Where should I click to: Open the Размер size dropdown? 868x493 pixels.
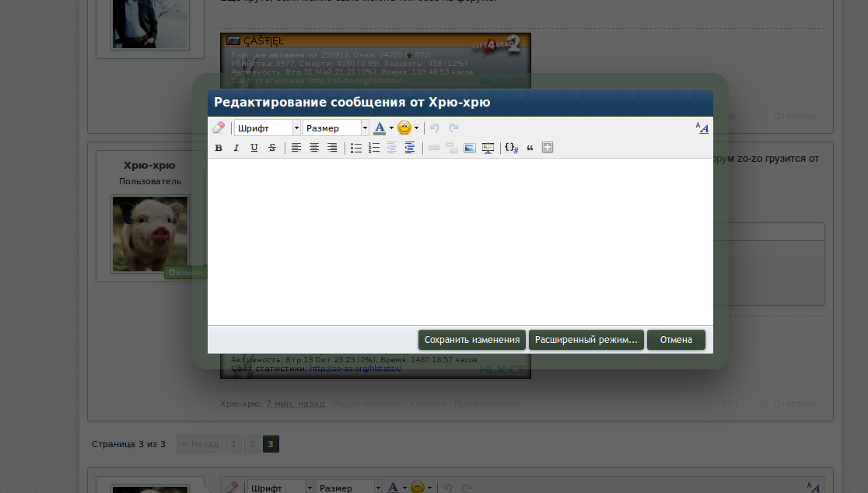pos(336,128)
